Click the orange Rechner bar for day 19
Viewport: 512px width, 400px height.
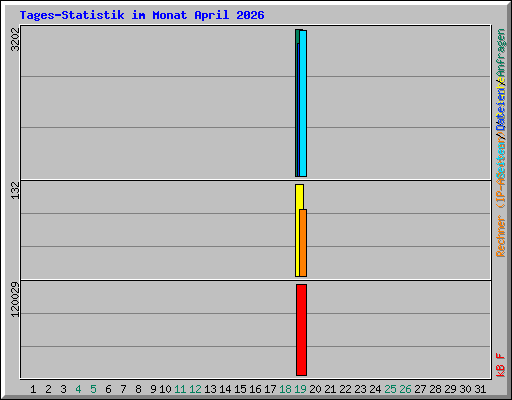click(303, 243)
